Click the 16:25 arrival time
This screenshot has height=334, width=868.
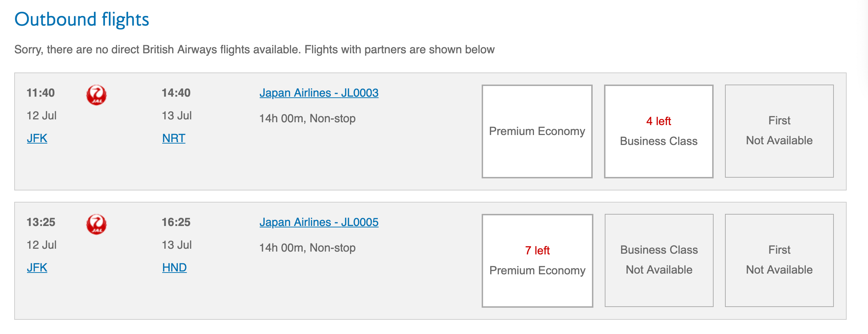pos(176,222)
